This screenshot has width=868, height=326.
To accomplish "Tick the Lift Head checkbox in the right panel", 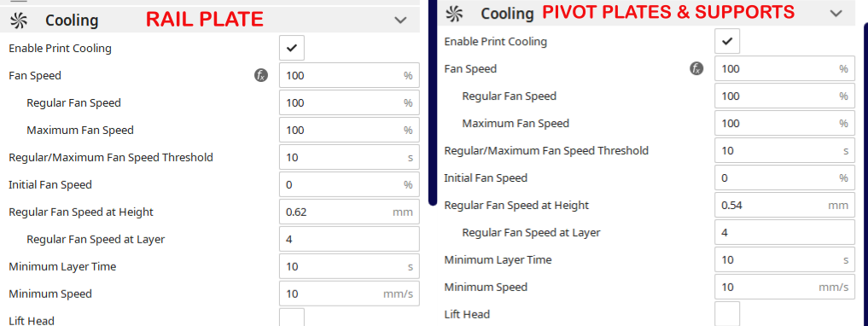I will 727,314.
